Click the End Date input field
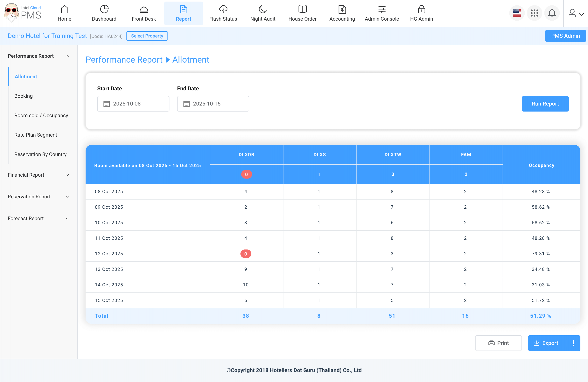The width and height of the screenshot is (588, 382). point(213,104)
